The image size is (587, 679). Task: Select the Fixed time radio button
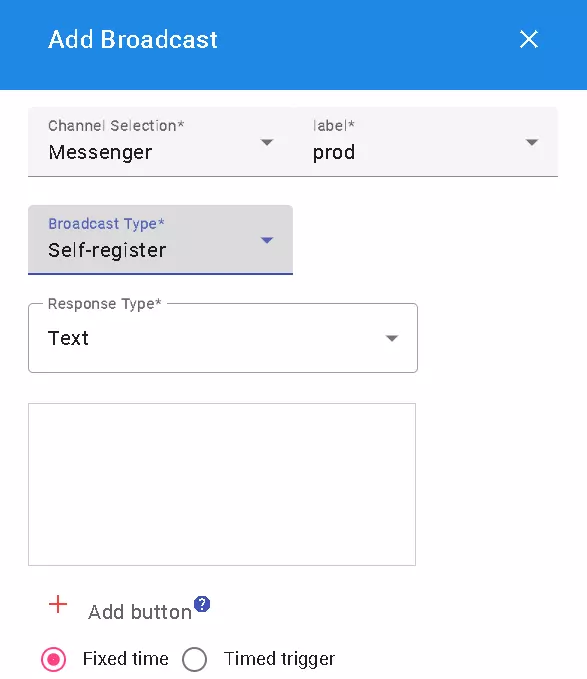click(x=53, y=659)
